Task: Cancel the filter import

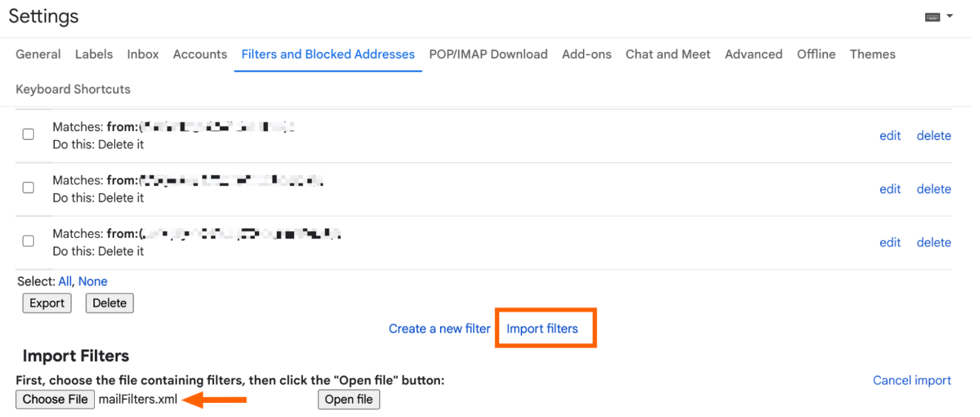Action: click(912, 381)
